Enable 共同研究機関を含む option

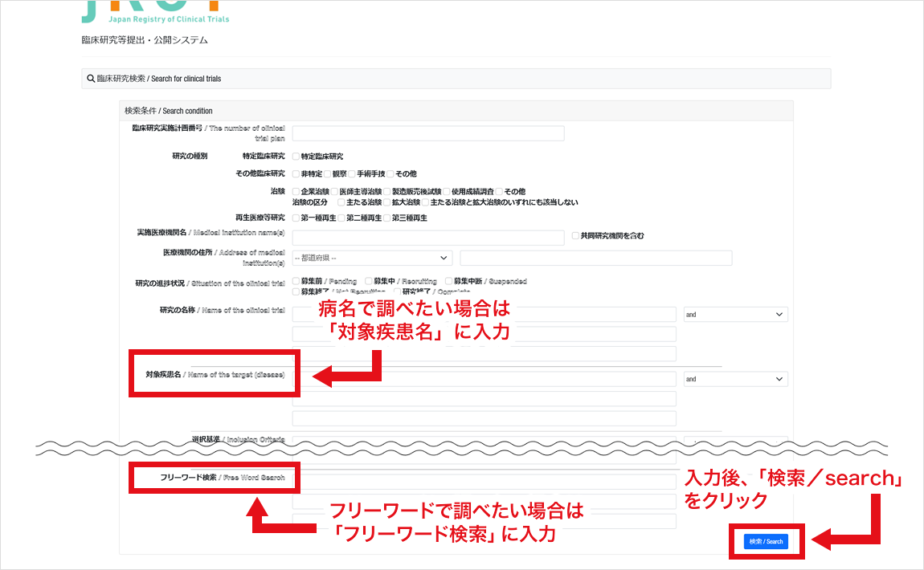(574, 234)
